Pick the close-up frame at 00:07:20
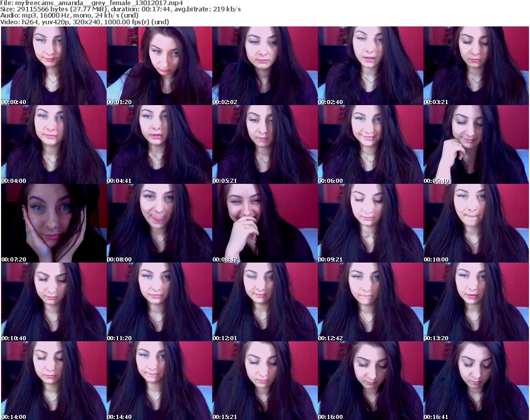 [x=54, y=224]
